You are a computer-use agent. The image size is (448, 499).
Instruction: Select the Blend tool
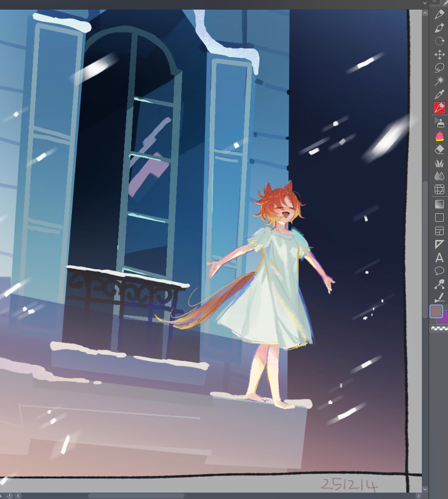[439, 176]
